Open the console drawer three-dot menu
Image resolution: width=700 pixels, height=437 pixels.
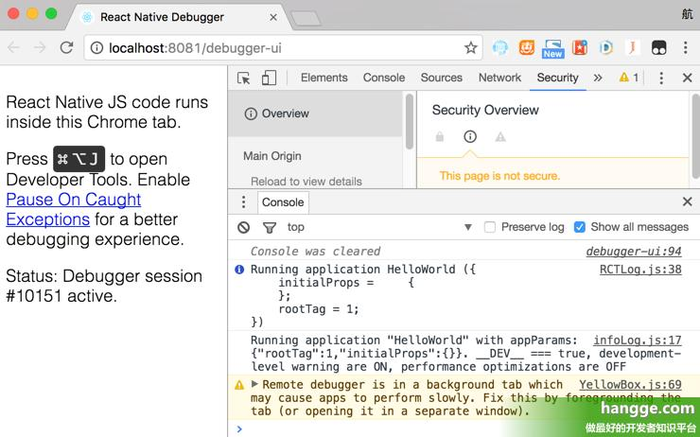tap(243, 202)
